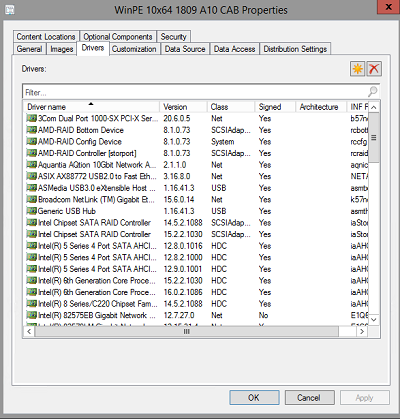
Task: Click version 20.6.0.5 cell
Action: pyautogui.click(x=177, y=118)
